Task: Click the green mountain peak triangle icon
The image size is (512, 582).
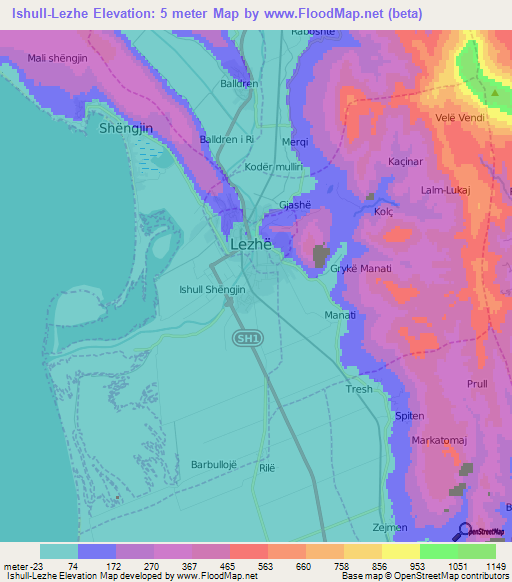Action: pos(495,93)
